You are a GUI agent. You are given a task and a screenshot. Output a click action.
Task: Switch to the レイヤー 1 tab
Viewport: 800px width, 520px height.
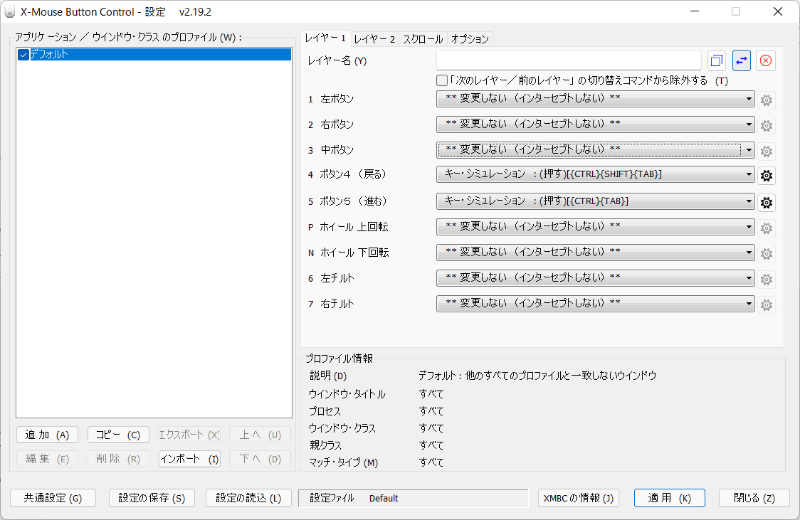pos(325,38)
